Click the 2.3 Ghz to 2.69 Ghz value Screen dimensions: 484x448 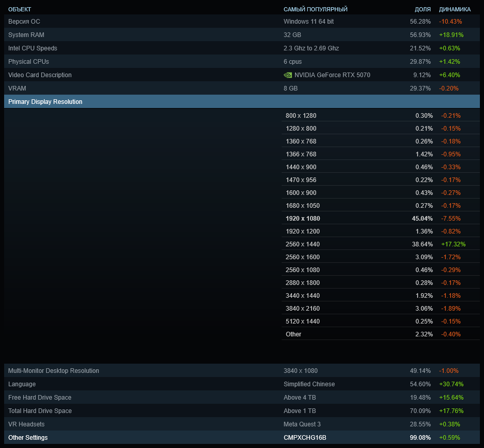[311, 48]
